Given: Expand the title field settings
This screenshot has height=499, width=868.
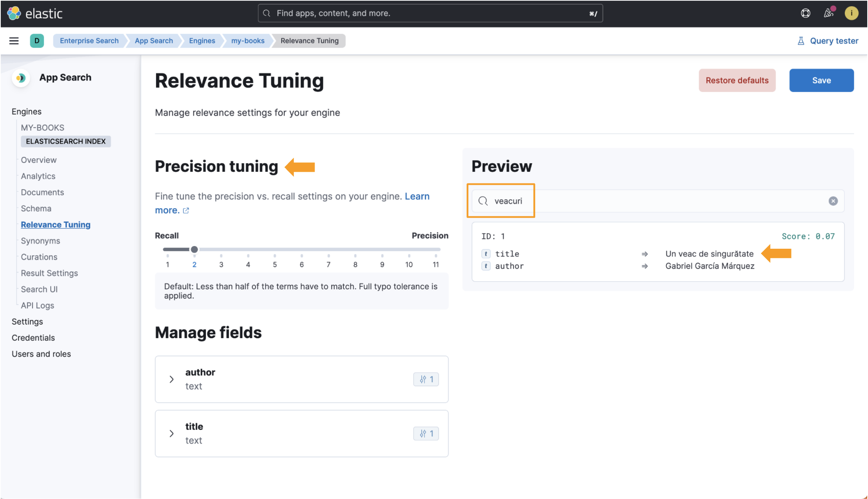Looking at the screenshot, I should point(172,434).
